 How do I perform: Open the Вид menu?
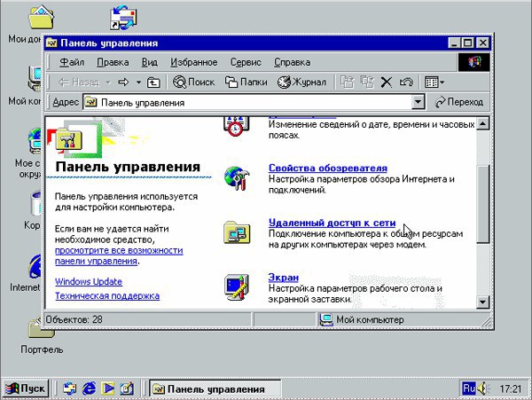[150, 62]
